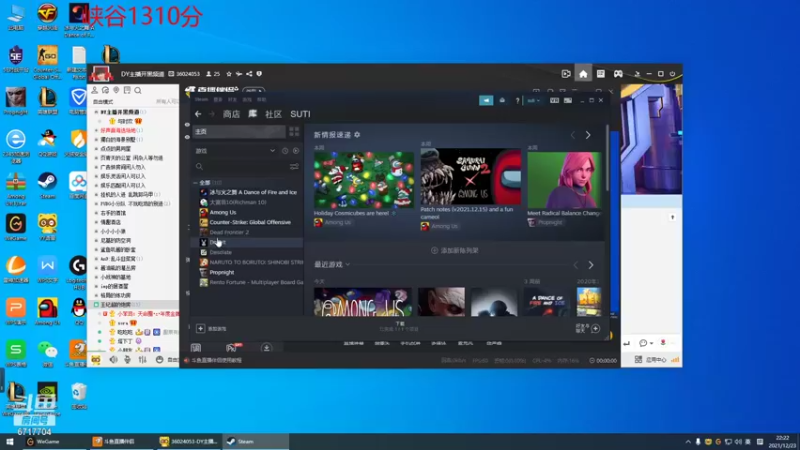Toggle ready-to-play filter icon in library
Screen dimensions: 800x450
pyautogui.click(x=296, y=151)
